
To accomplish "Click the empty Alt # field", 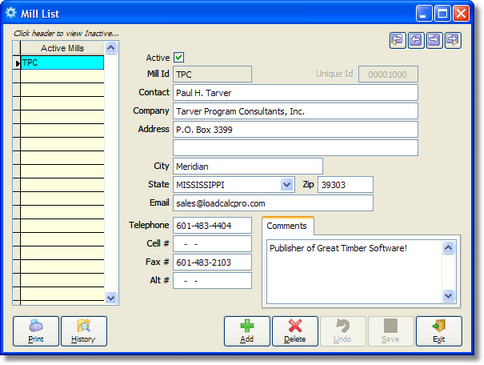I will point(212,280).
